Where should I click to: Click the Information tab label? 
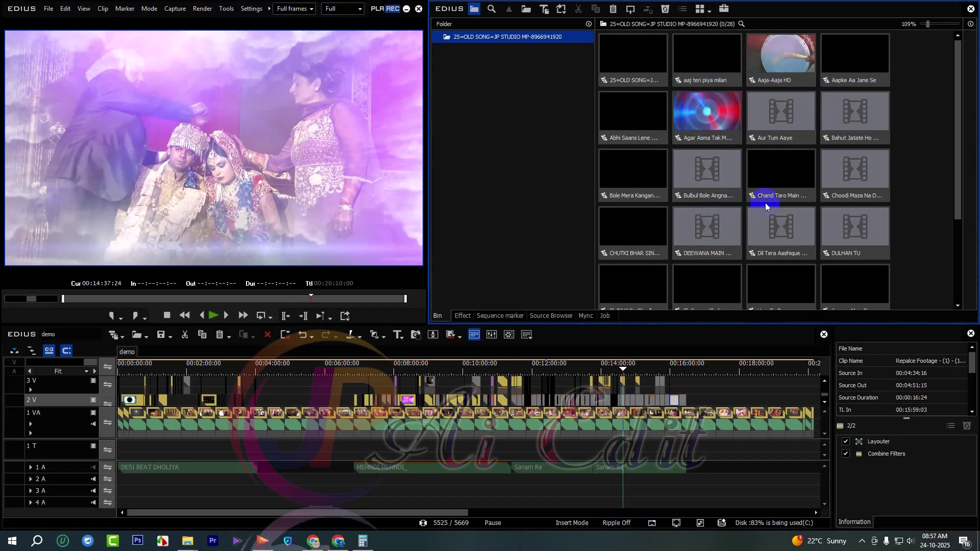pyautogui.click(x=854, y=522)
